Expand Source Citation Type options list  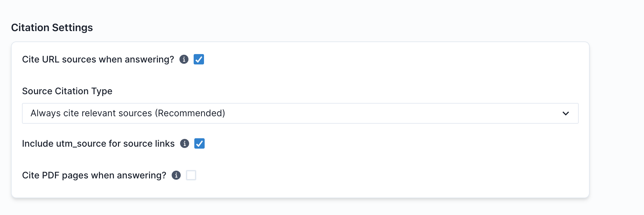(x=565, y=113)
